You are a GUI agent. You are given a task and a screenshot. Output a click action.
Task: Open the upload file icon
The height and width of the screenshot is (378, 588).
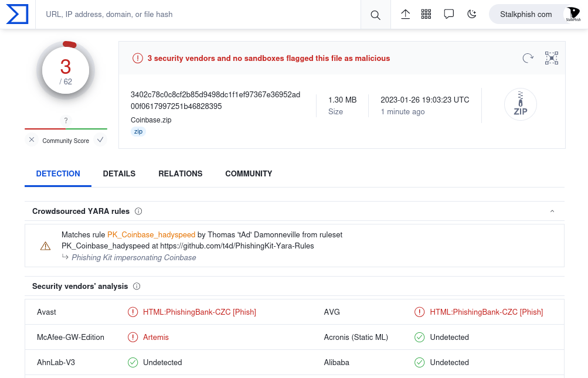[405, 14]
